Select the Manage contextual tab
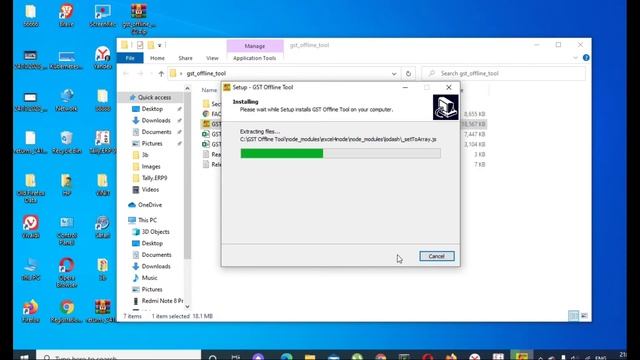This screenshot has width=640, height=360. pos(255,46)
